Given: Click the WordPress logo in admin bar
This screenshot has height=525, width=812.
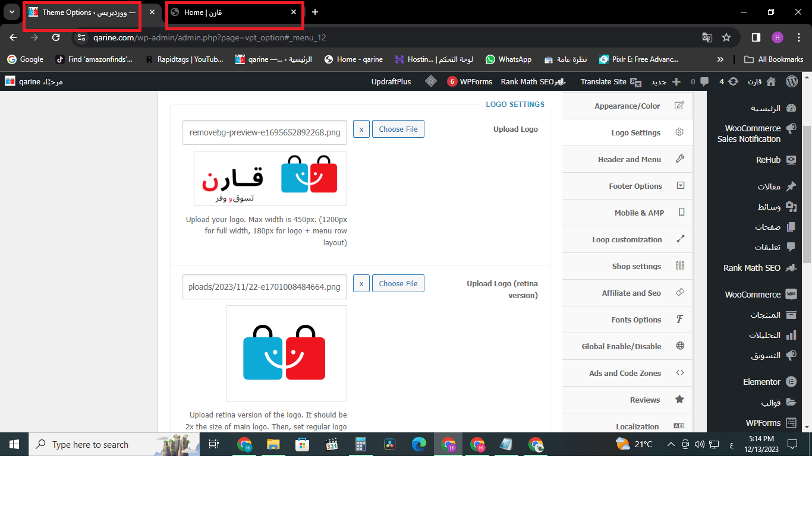Looking at the screenshot, I should click(x=791, y=81).
